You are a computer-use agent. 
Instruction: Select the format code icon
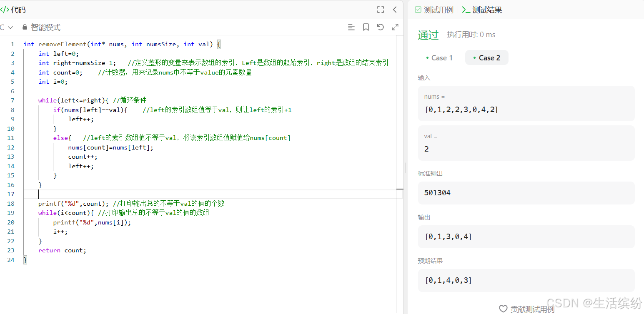(x=351, y=27)
